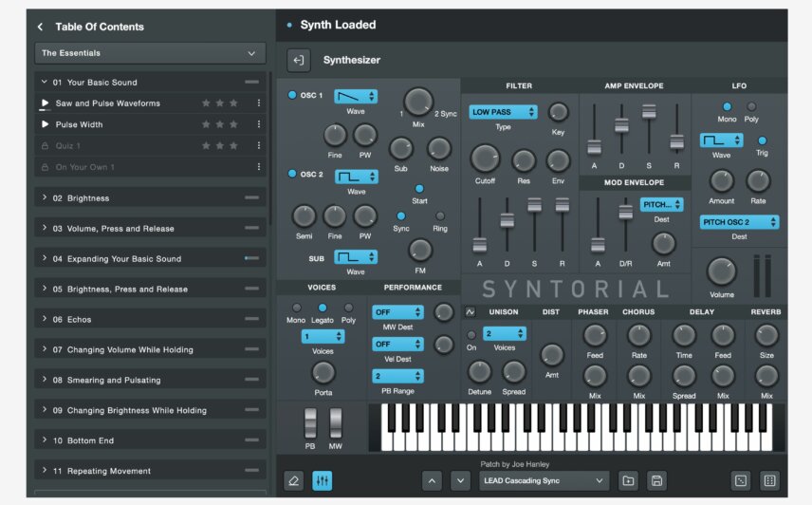The image size is (812, 505).
Task: Open the Mod Envelope PITCH Dest dropdown
Action: (661, 205)
